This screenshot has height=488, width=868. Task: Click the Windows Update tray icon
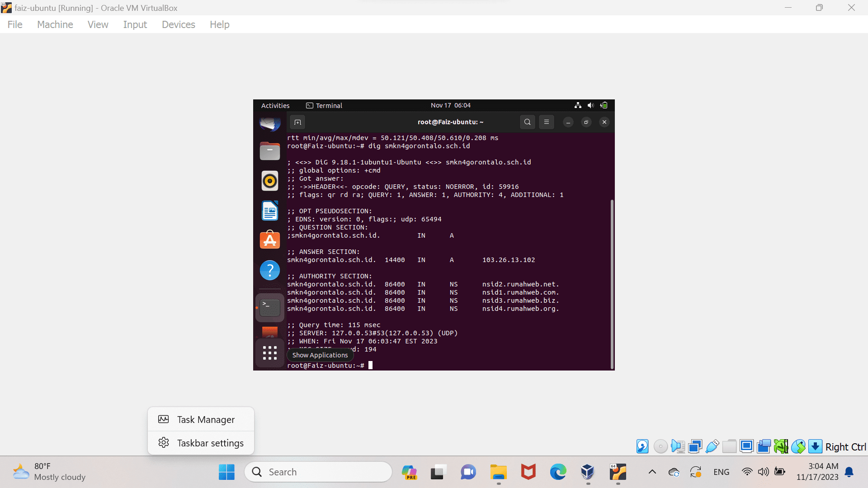[x=696, y=472]
